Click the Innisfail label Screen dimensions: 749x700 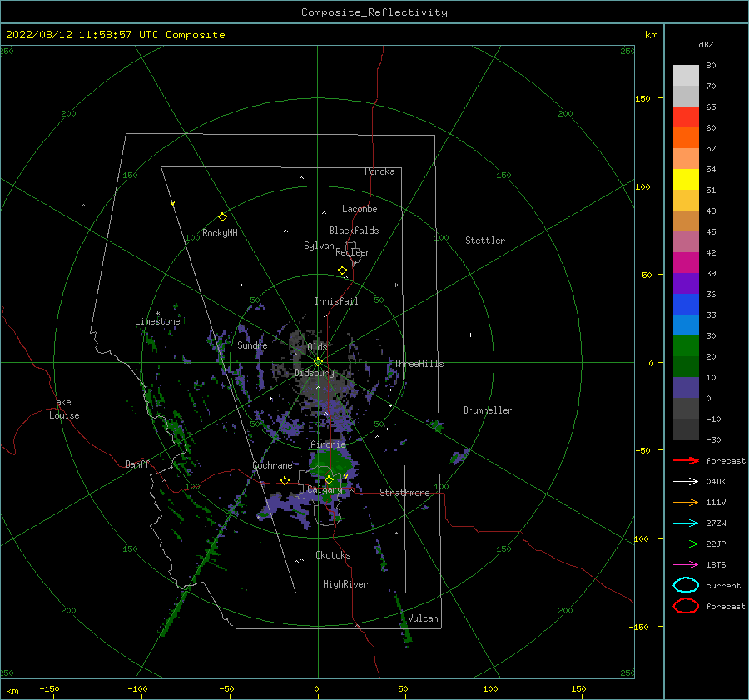[x=336, y=301]
